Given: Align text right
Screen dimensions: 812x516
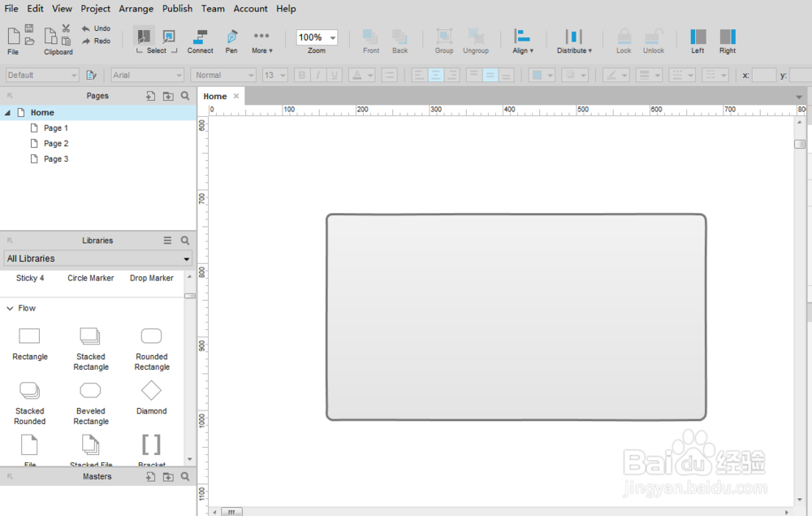Looking at the screenshot, I should pyautogui.click(x=452, y=75).
